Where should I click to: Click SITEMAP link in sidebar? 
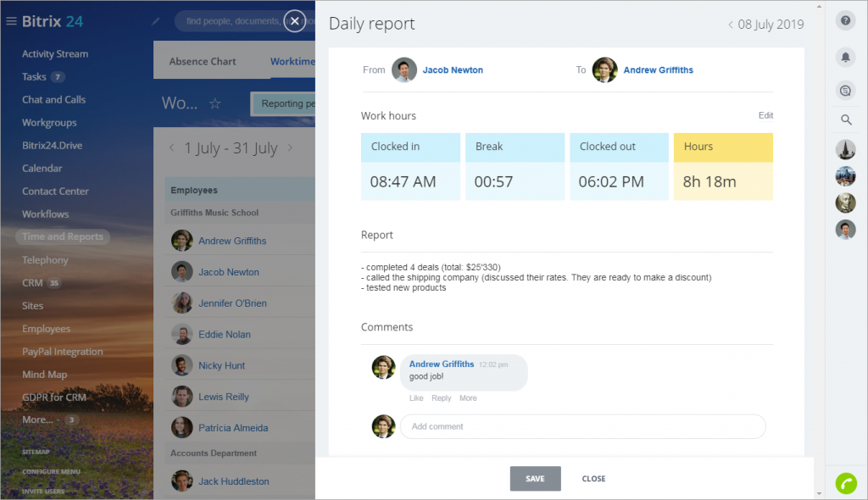tap(36, 452)
